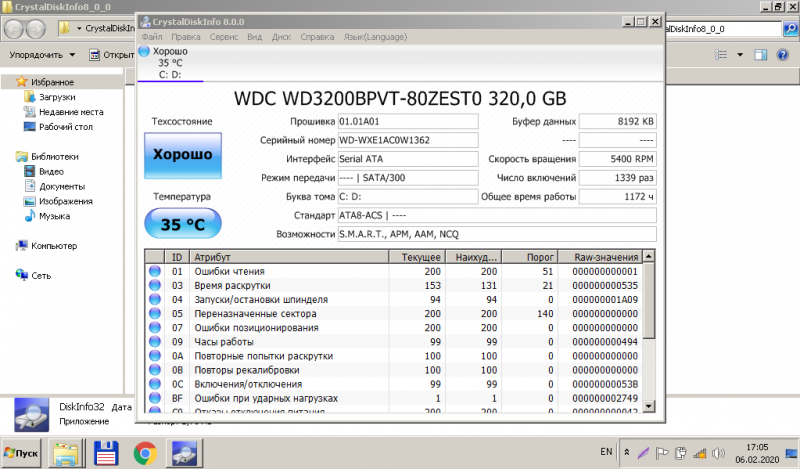
Task: Click the Возможности field with S.M.A.R.T.
Action: pos(497,234)
